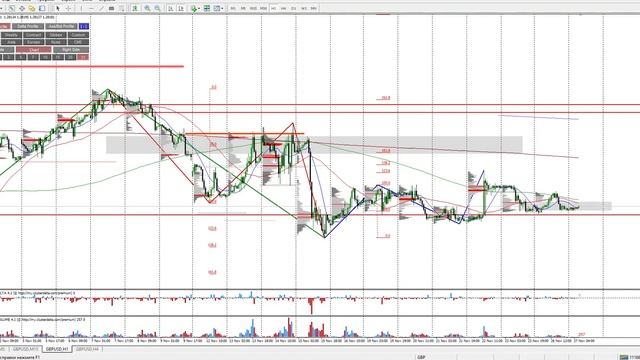Click the tile windows grid icon
Screen dimensions: 640x360
tap(207, 8)
